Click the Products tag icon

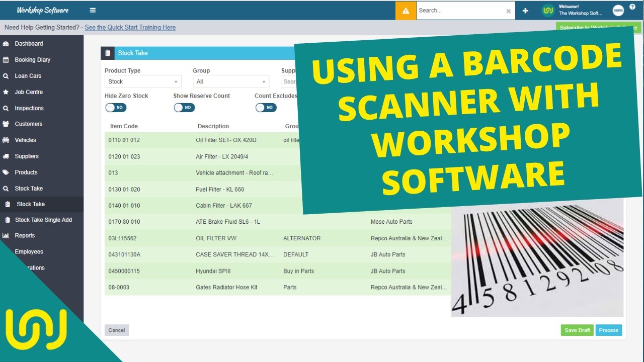pyautogui.click(x=6, y=172)
